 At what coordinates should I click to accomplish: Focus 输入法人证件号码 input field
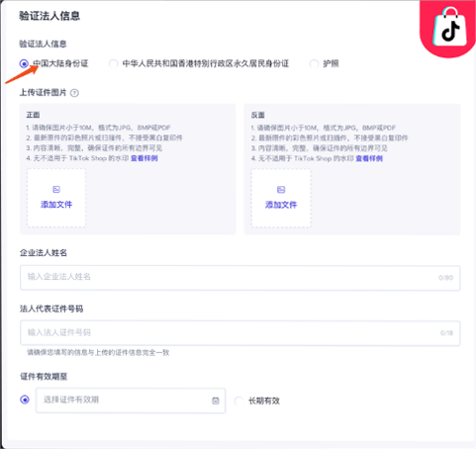coord(239,333)
